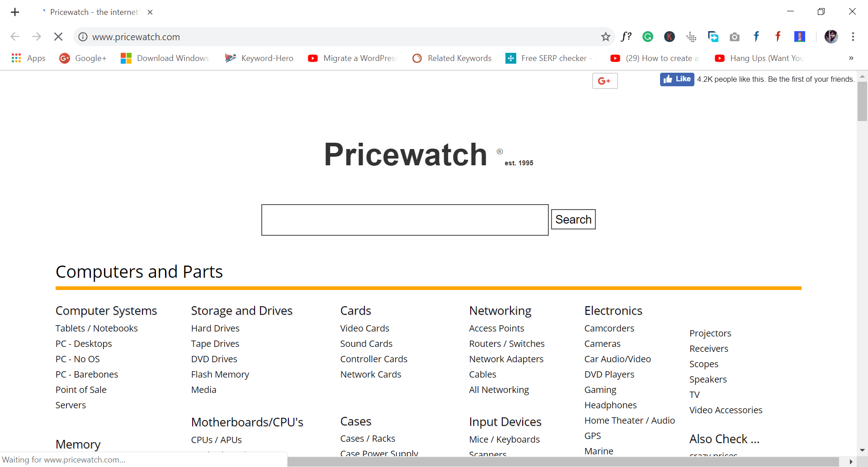Image resolution: width=868 pixels, height=467 pixels.
Task: Open Download Windows bookmark
Action: tap(165, 58)
